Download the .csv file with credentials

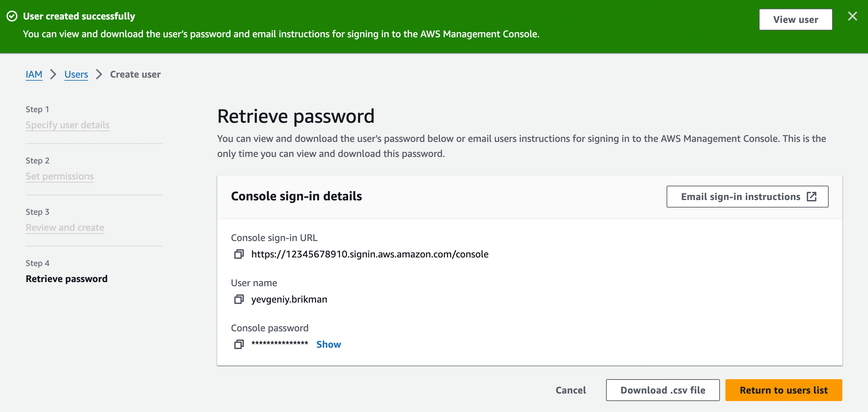(x=662, y=390)
